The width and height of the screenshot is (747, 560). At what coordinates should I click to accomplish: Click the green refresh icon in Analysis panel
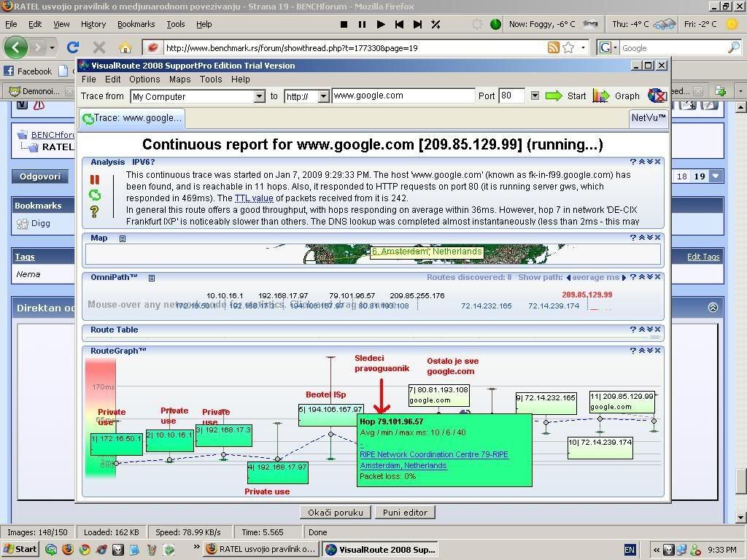click(x=95, y=195)
